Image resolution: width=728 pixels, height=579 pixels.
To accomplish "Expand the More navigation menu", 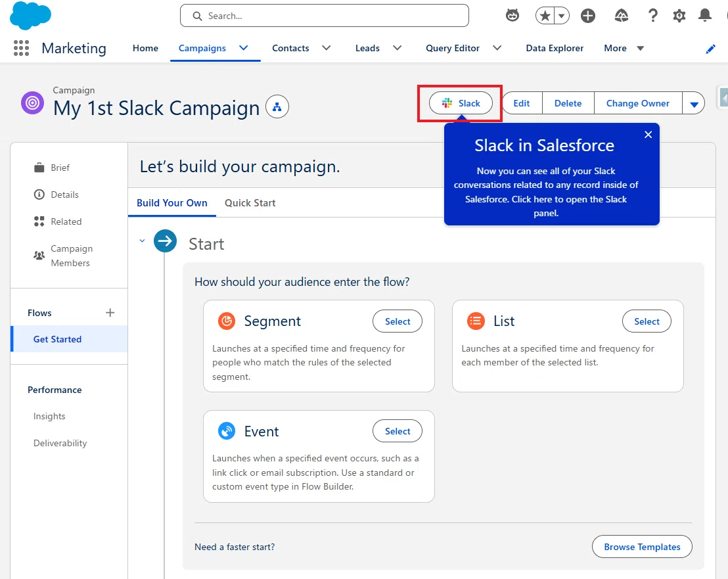I will (x=624, y=48).
